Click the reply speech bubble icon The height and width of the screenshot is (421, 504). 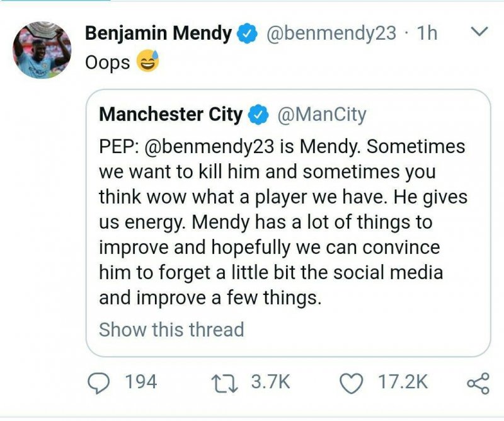(x=96, y=382)
